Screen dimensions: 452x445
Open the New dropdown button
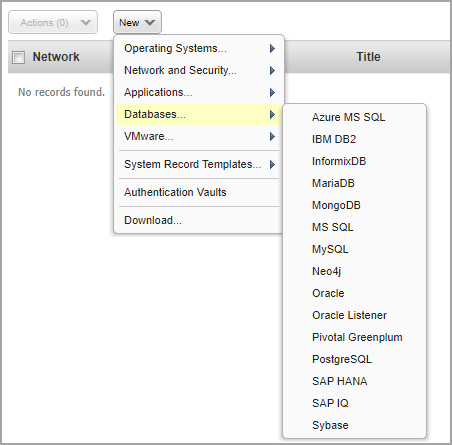(x=137, y=22)
